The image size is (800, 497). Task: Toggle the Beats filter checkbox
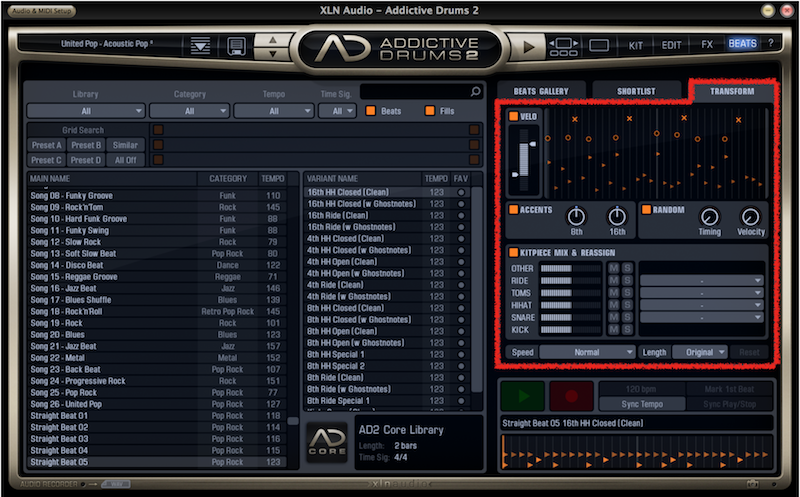371,111
